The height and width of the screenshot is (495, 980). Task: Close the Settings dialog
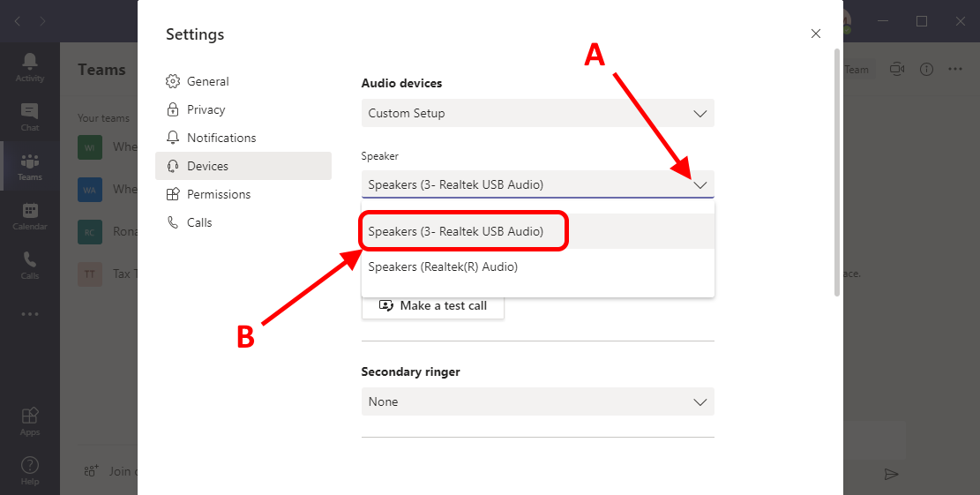(815, 34)
